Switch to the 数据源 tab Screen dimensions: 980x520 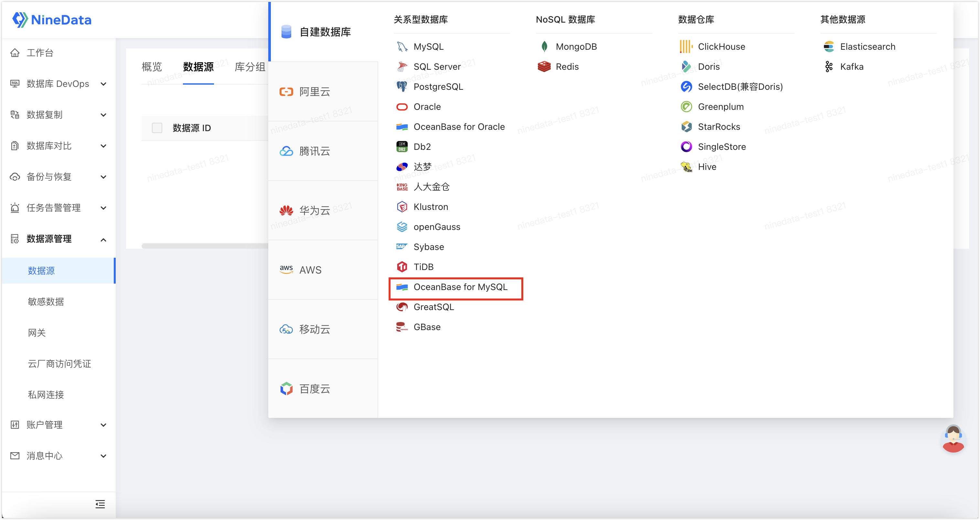point(198,67)
